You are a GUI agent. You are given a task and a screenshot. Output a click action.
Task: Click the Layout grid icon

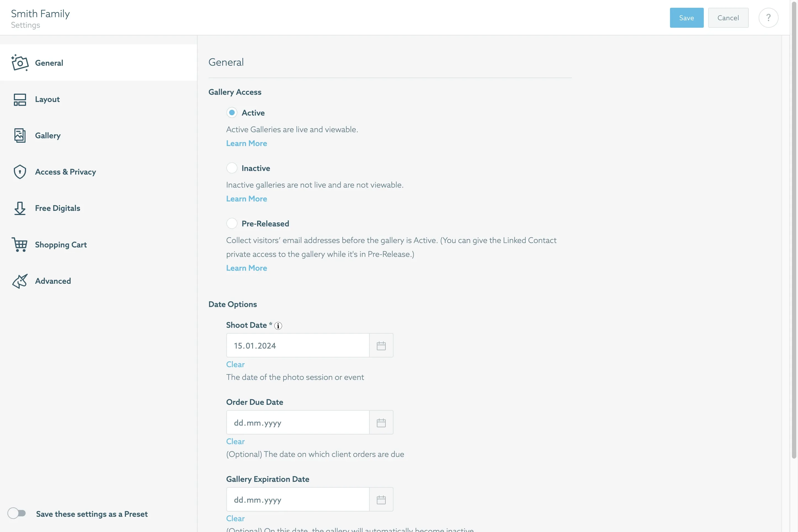pos(20,99)
